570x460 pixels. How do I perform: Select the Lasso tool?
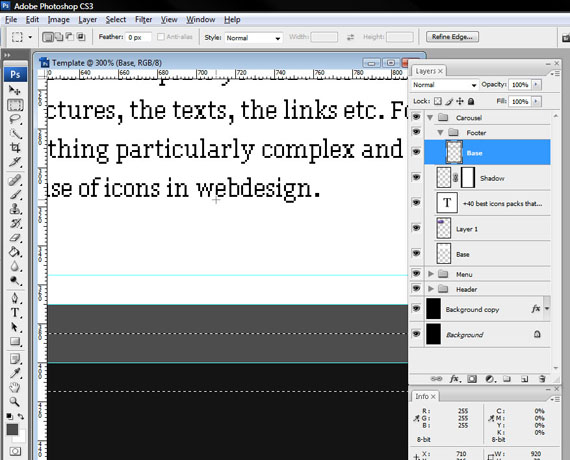click(15, 119)
